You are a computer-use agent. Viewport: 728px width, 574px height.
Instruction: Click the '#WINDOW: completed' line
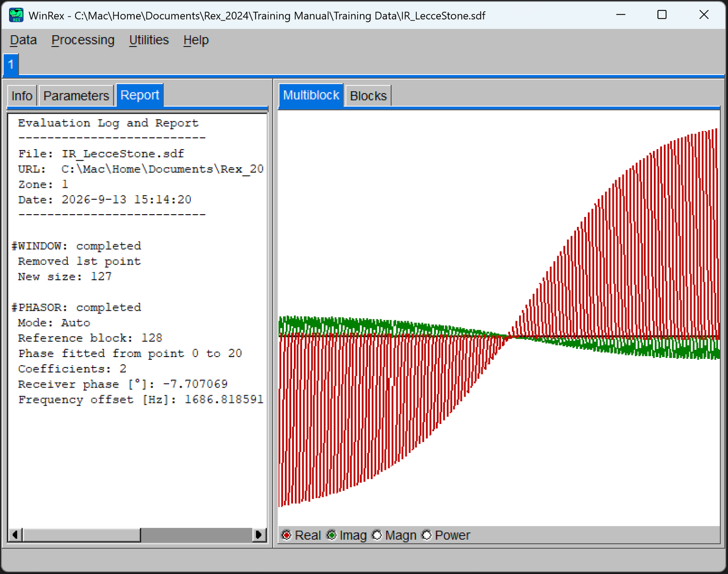point(76,246)
